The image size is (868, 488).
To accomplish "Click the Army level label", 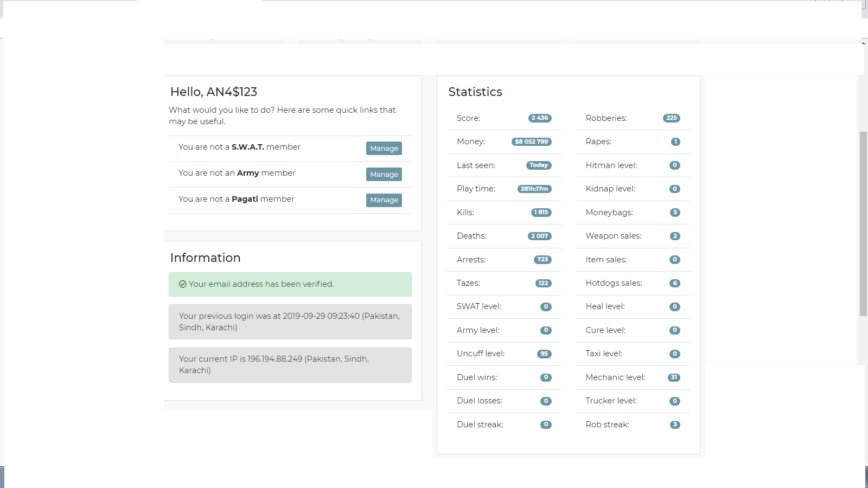I will 478,330.
